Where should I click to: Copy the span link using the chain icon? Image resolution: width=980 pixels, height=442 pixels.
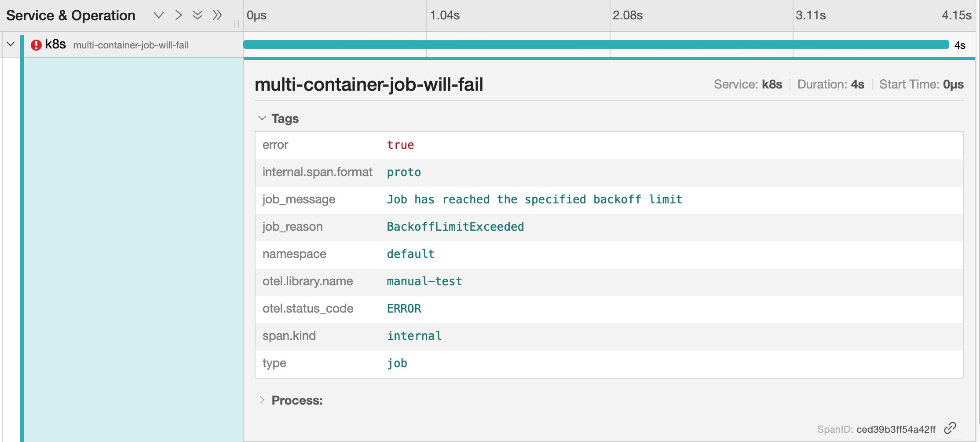[x=950, y=427]
